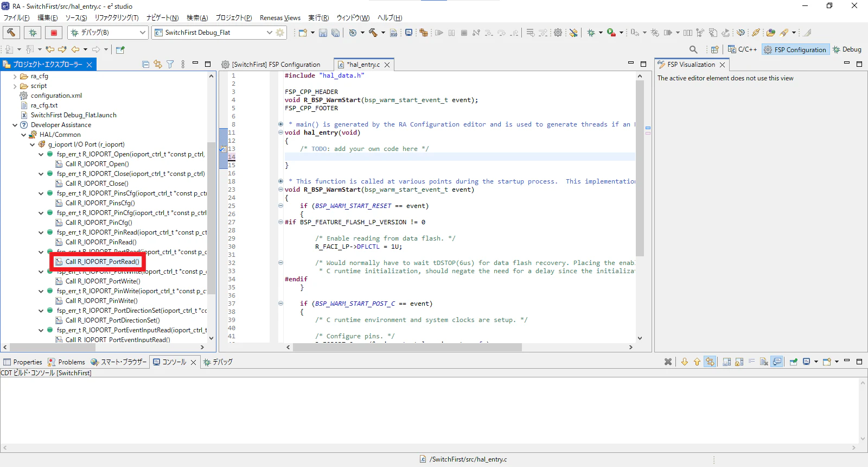Click the Save floppy disk icon
Viewport: 868px width, 467px height.
pyautogui.click(x=323, y=33)
